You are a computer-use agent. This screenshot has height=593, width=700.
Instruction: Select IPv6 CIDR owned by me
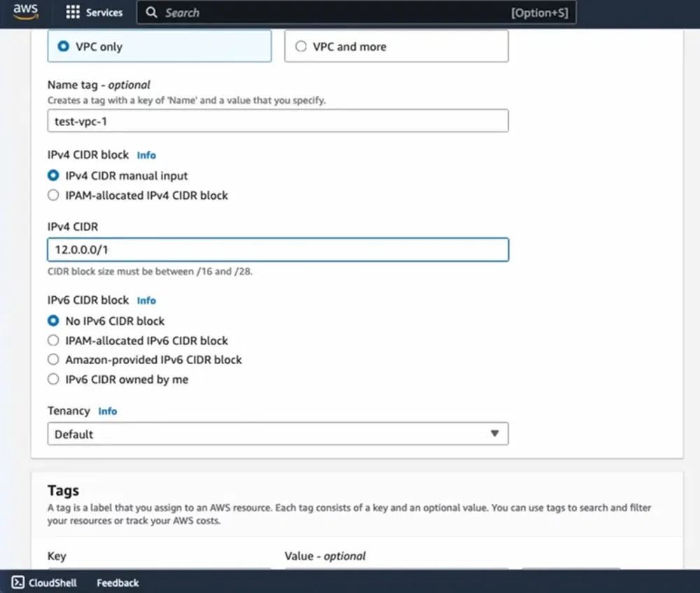click(x=53, y=379)
